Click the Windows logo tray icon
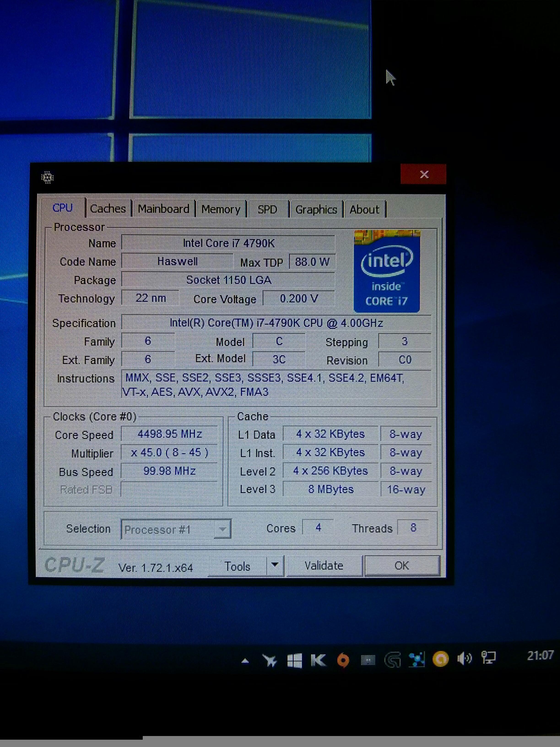560x747 pixels. coord(294,660)
